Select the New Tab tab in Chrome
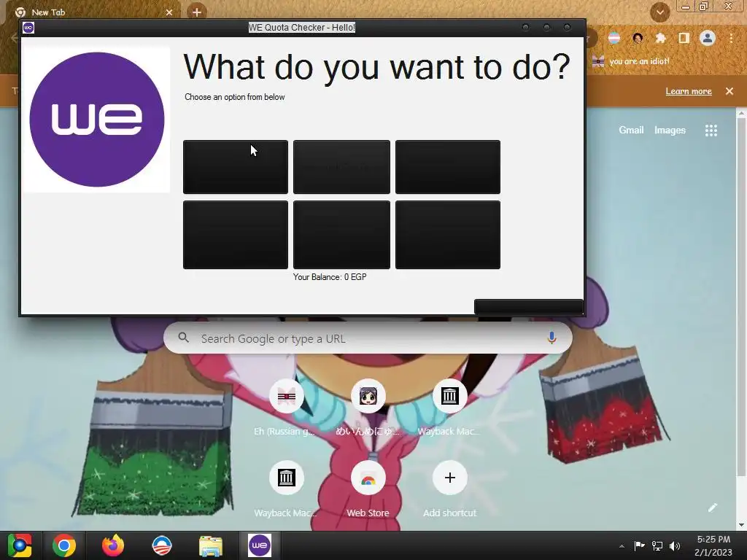Screen dimensions: 747x560 coord(94,12)
